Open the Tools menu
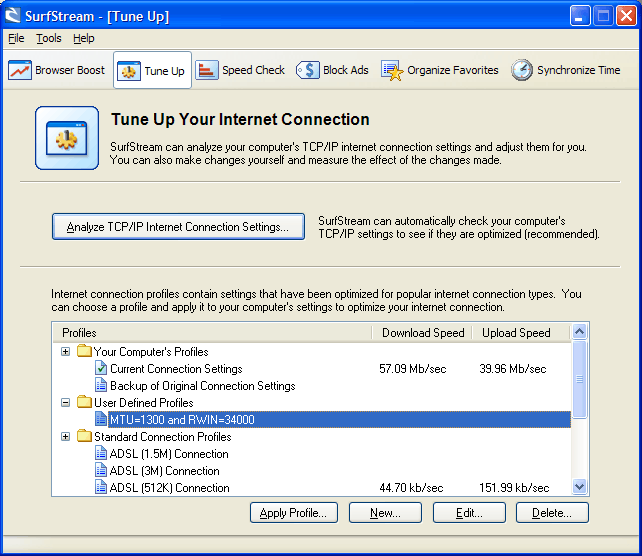 coord(49,38)
